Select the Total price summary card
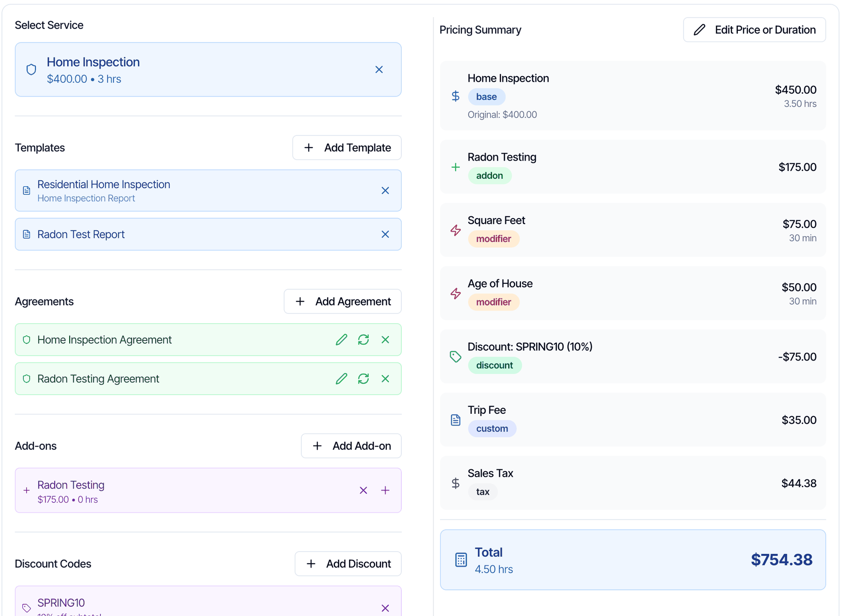The width and height of the screenshot is (841, 616). 633,559
